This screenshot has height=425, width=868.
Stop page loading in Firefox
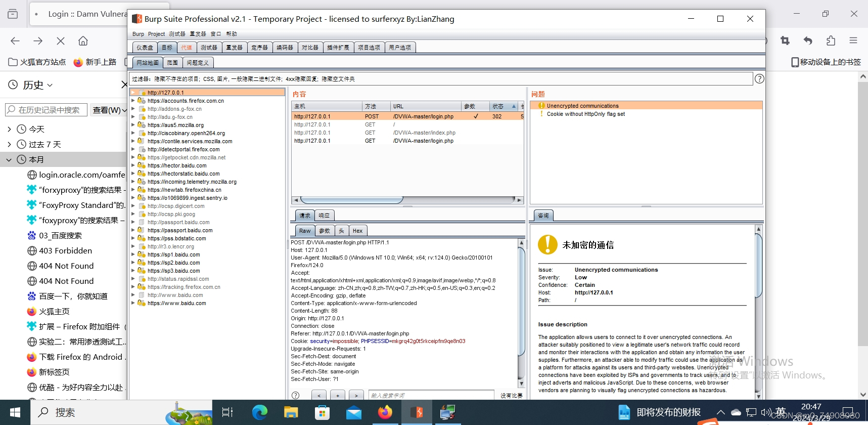tap(61, 40)
